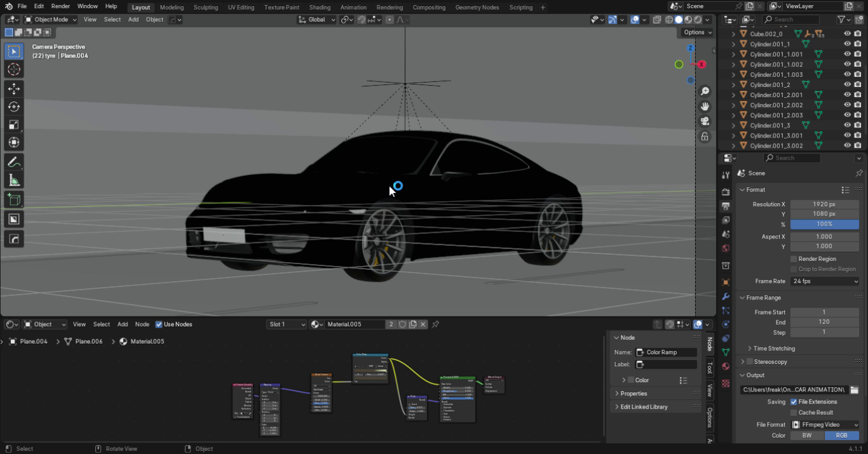This screenshot has width=868, height=454.
Task: Open the Tool tab in node sidebar
Action: [710, 367]
